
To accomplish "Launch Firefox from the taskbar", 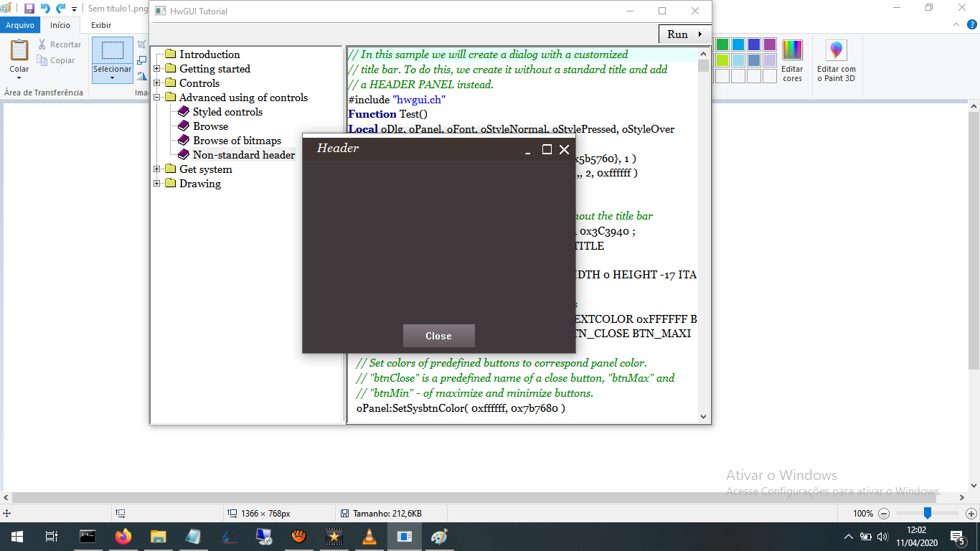I will coord(123,537).
